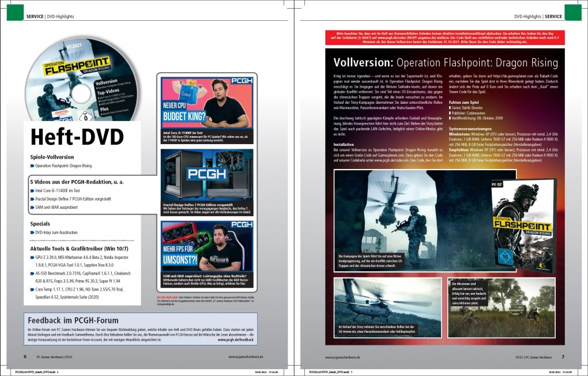
Task: Select the grassy field mission screenshot
Action: [x=502, y=307]
